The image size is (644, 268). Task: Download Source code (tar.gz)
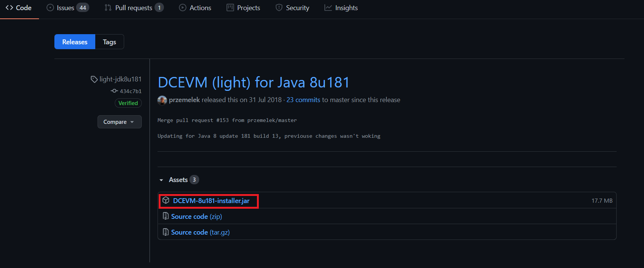pos(200,232)
